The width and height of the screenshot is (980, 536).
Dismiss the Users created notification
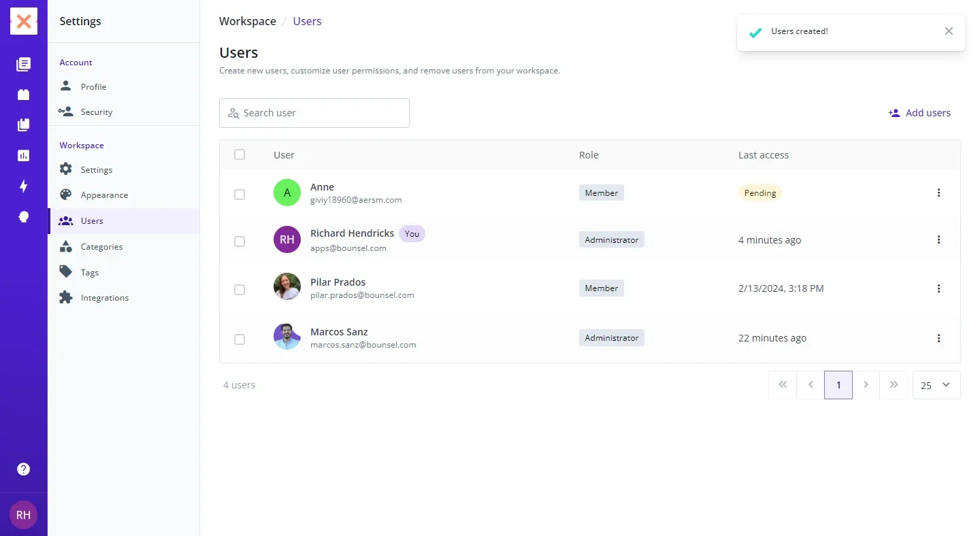[x=949, y=31]
